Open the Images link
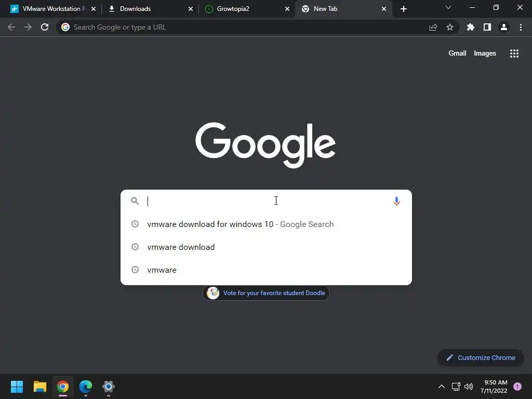The height and width of the screenshot is (399, 532). 485,54
